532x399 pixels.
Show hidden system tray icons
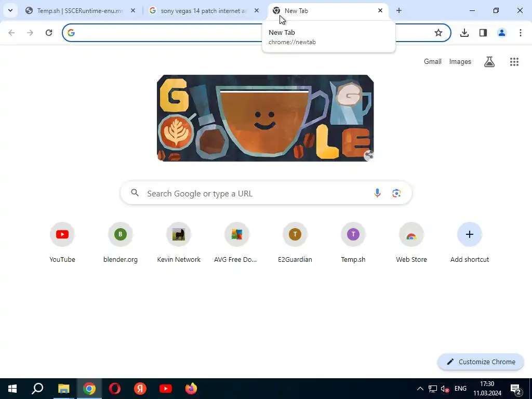click(x=420, y=389)
